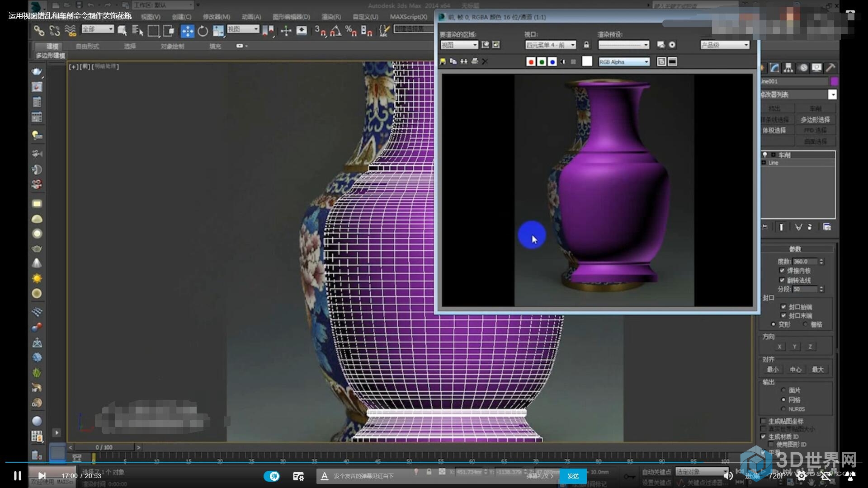Uncheck the 焊接内核 checkbox
The image size is (868, 488).
pos(782,270)
